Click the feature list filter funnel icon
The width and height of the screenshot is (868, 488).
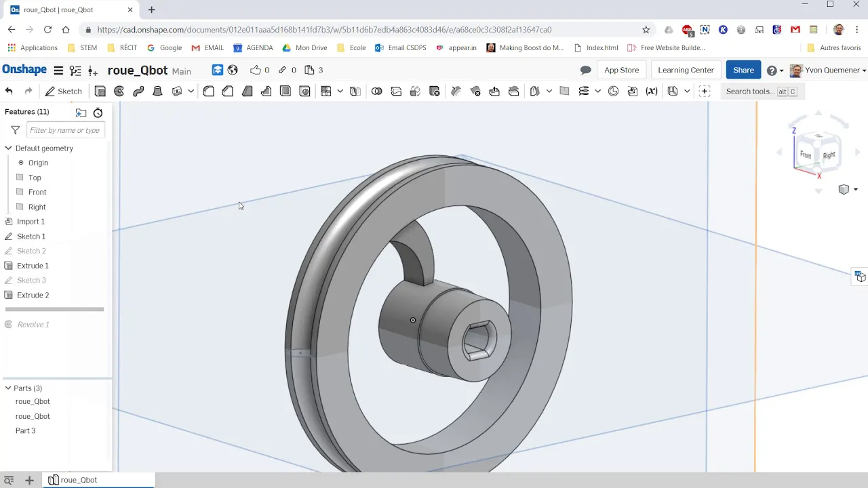(15, 130)
